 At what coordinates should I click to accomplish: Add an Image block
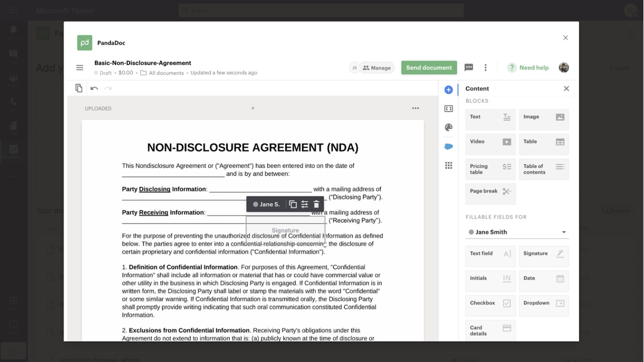click(x=544, y=120)
